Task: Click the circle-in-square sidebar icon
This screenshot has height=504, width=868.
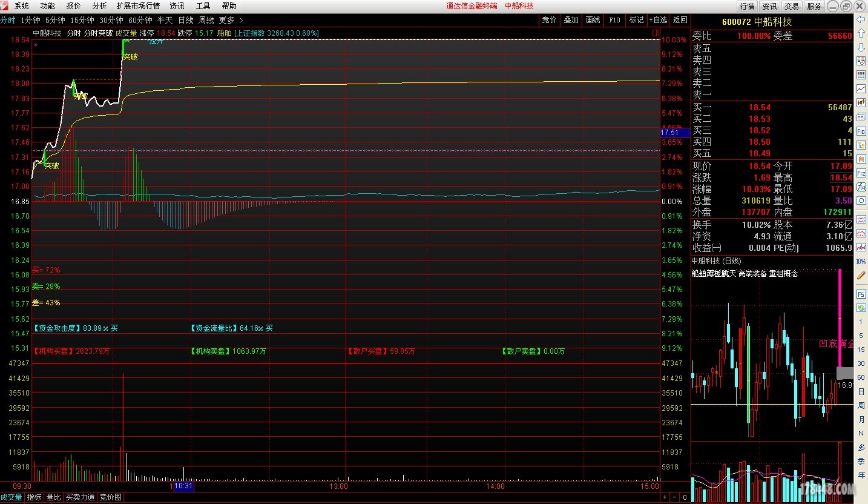Action: 861,201
